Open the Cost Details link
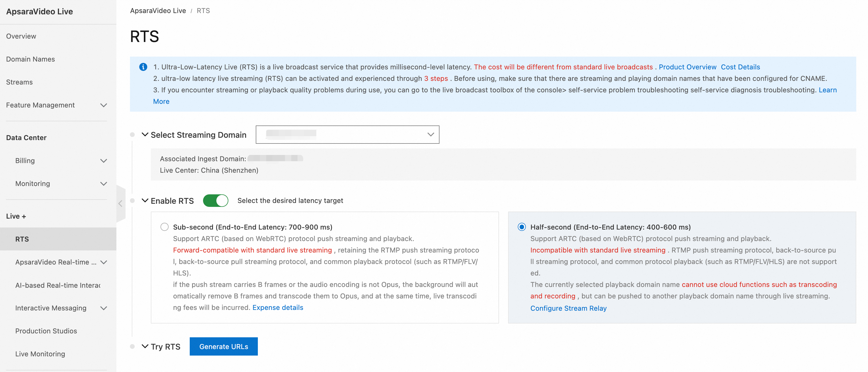The image size is (868, 372). coord(740,67)
